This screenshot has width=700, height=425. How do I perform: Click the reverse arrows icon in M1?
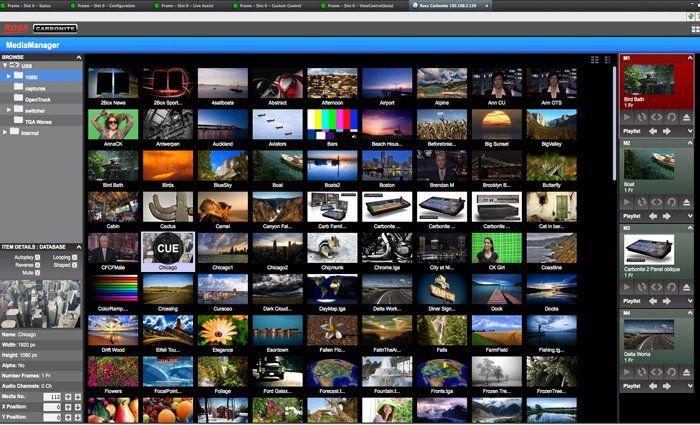[656, 117]
